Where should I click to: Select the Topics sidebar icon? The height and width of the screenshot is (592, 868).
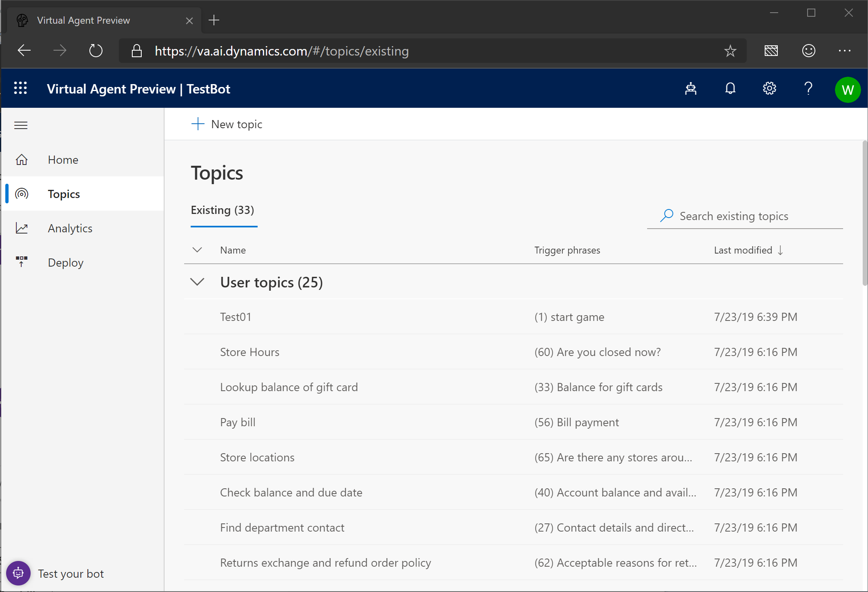(x=21, y=194)
